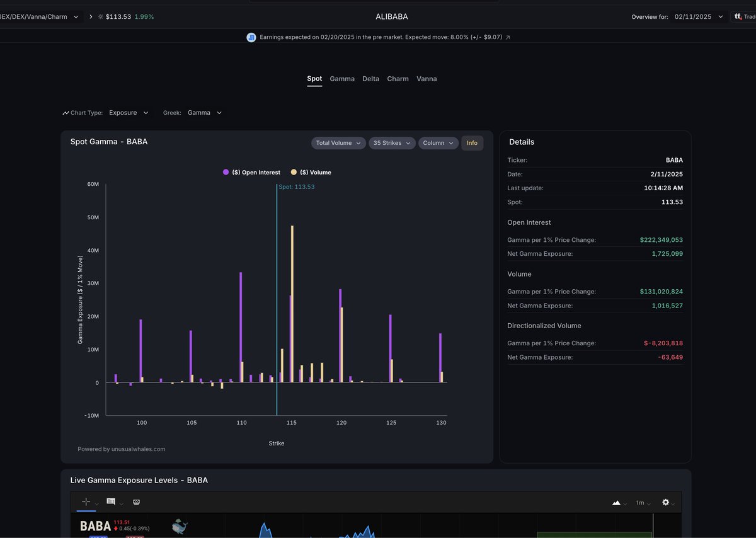This screenshot has width=756, height=538.
Task: Click the Volume net gamma exposure 1,016,527
Action: coord(667,306)
